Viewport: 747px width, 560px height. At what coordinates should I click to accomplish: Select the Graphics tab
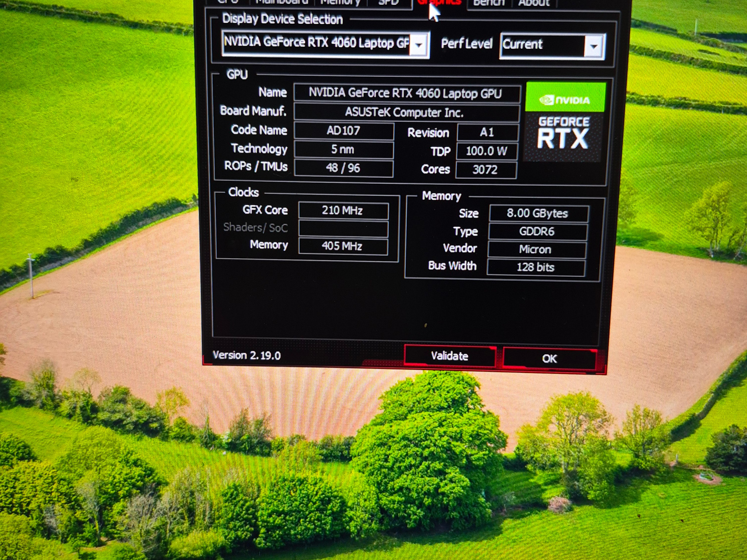(x=439, y=3)
